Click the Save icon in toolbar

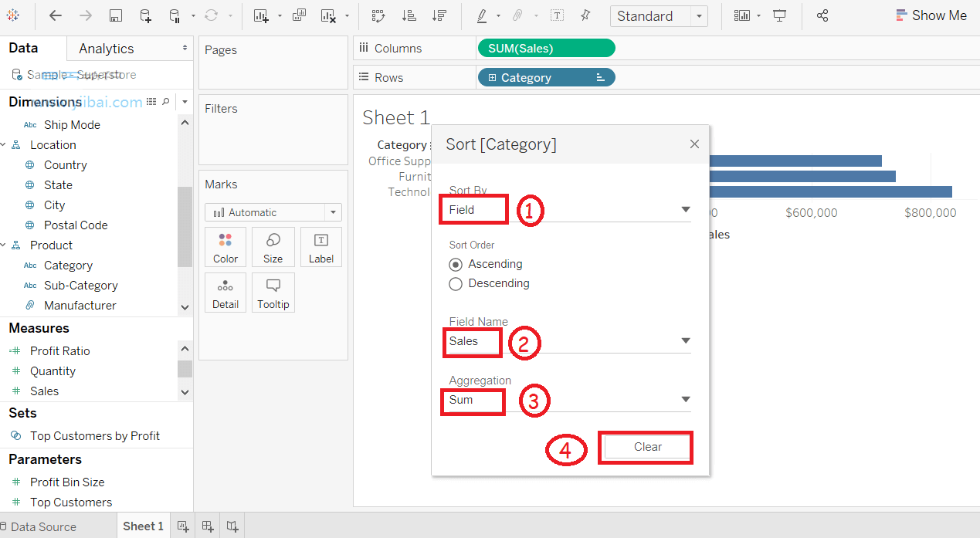(x=115, y=15)
